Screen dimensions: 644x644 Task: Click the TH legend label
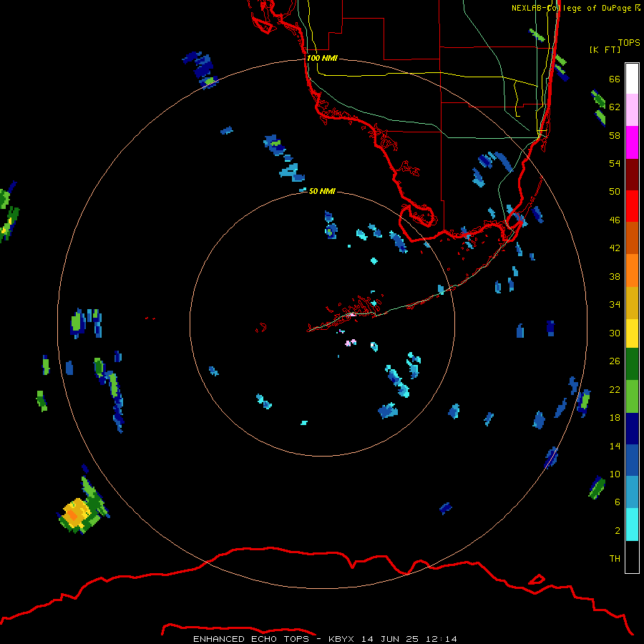click(x=615, y=559)
